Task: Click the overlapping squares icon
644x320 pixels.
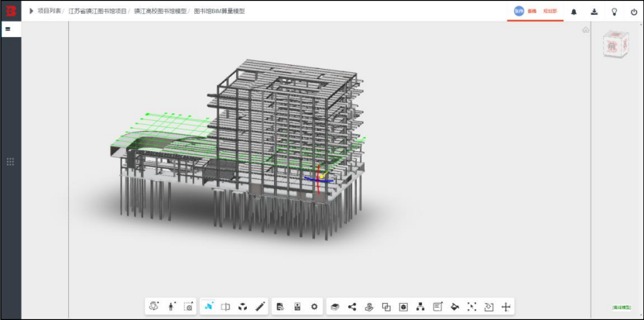Action: [386, 306]
